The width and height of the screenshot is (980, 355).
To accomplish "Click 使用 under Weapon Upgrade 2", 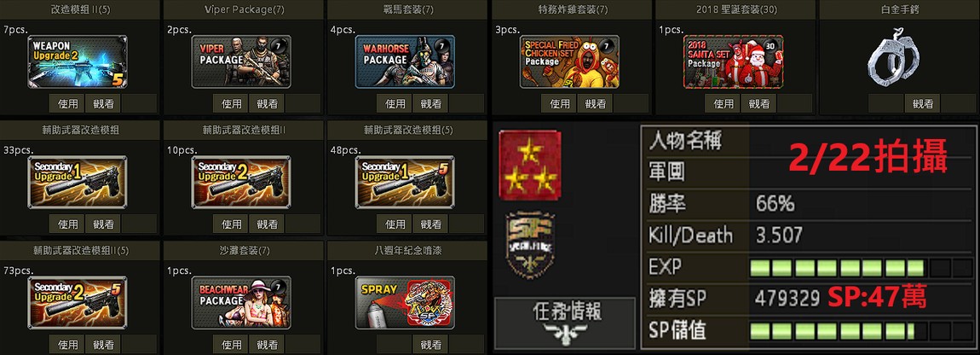I will (x=67, y=103).
